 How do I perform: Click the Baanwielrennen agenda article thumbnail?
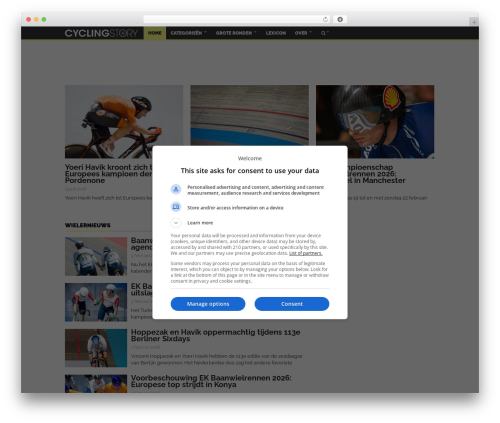pyautogui.click(x=96, y=256)
